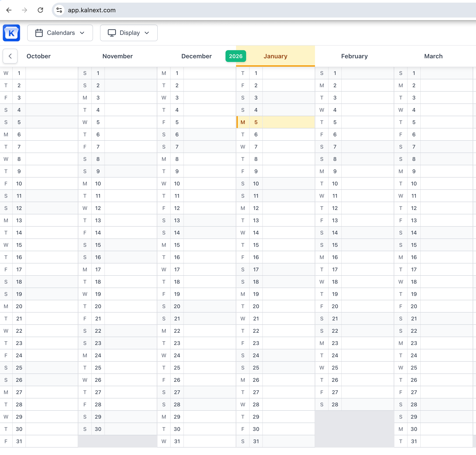This screenshot has height=455, width=476.
Task: Select March 17 day row
Action: 433,269
